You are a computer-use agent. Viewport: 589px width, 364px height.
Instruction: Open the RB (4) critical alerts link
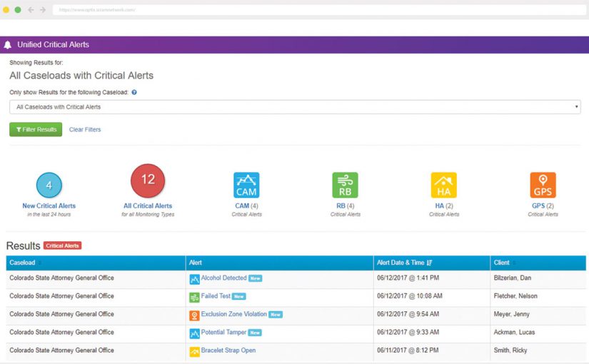pyautogui.click(x=346, y=206)
